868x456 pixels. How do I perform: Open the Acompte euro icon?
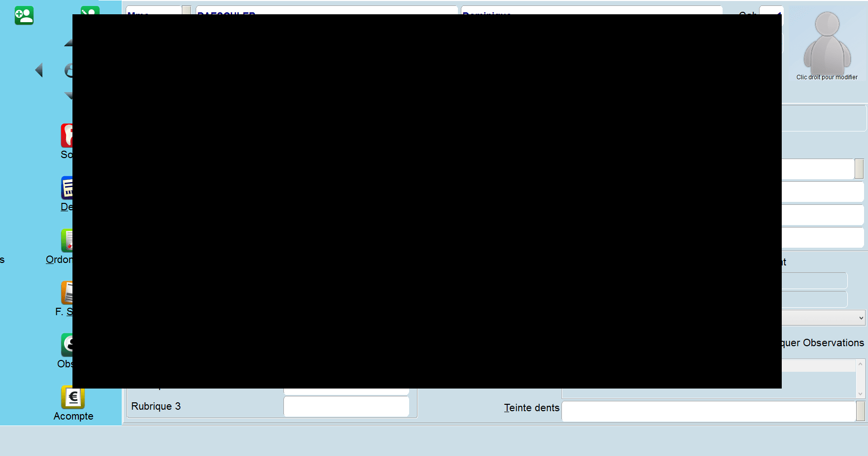pos(73,398)
